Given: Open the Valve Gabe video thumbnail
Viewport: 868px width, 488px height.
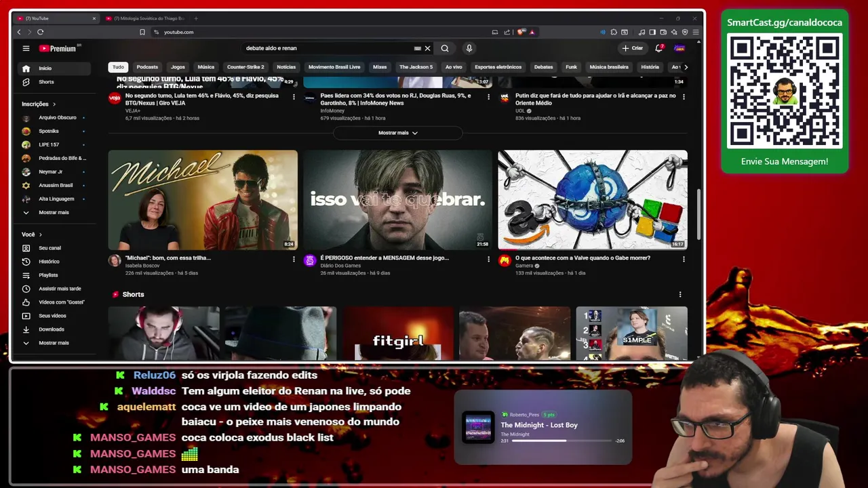Looking at the screenshot, I should point(593,200).
